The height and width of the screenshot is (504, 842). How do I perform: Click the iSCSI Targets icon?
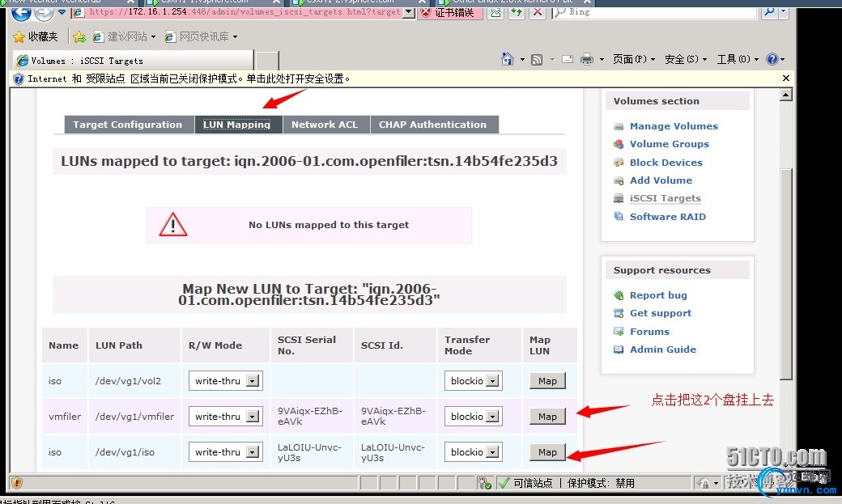pyautogui.click(x=619, y=198)
